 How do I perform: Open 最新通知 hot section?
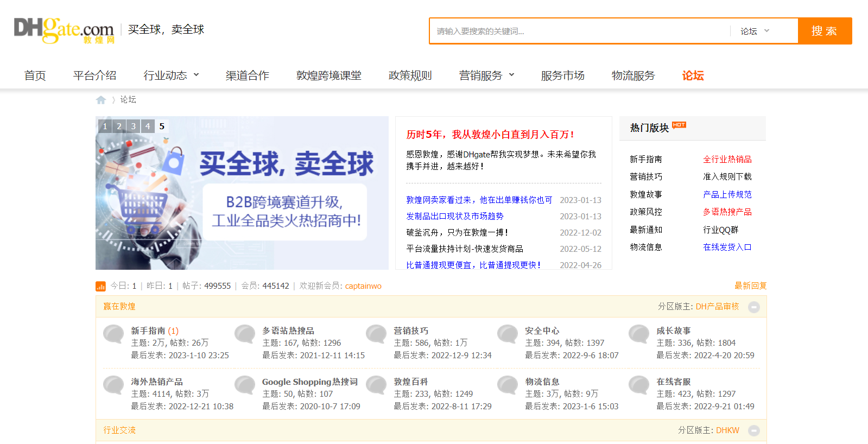point(645,230)
